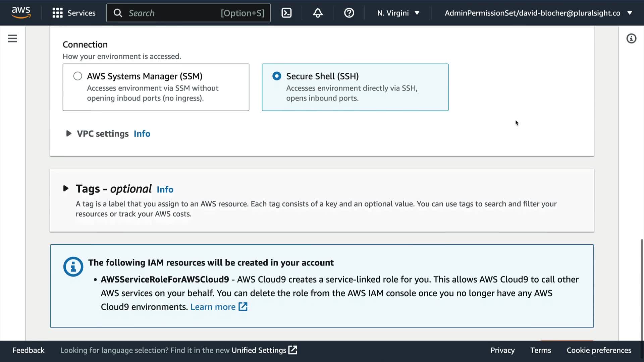Open the Services grid menu
The height and width of the screenshot is (362, 644).
coord(57,13)
